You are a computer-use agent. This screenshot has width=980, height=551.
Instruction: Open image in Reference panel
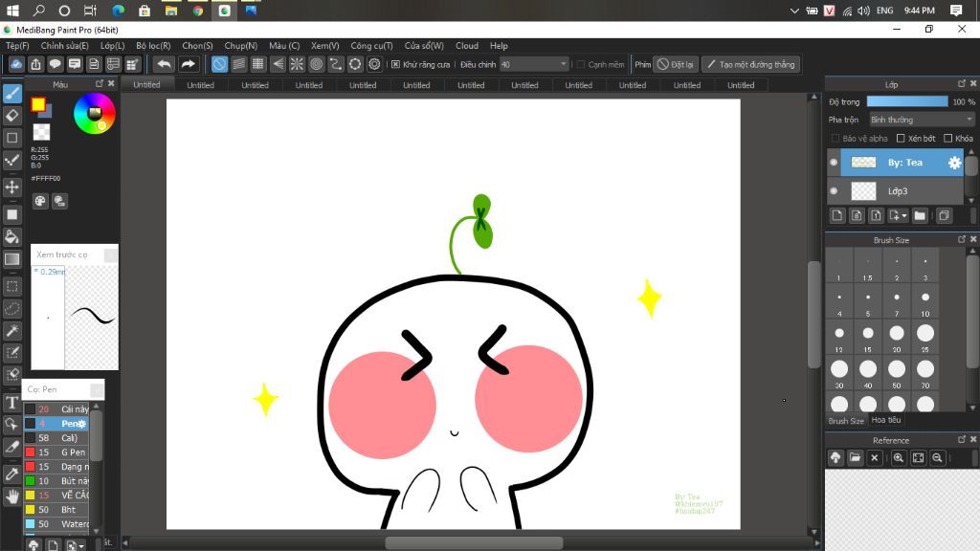(855, 458)
